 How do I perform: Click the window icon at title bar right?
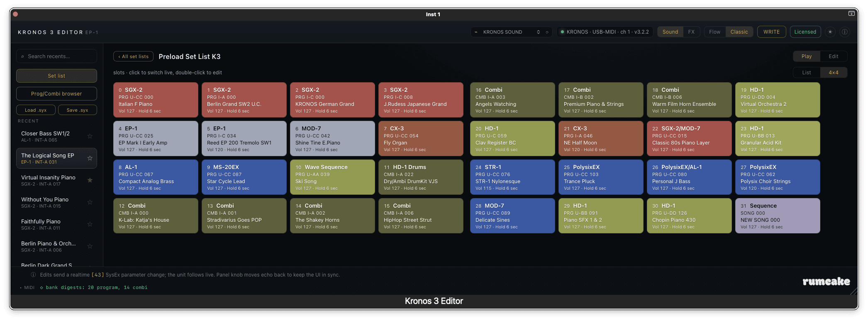851,14
